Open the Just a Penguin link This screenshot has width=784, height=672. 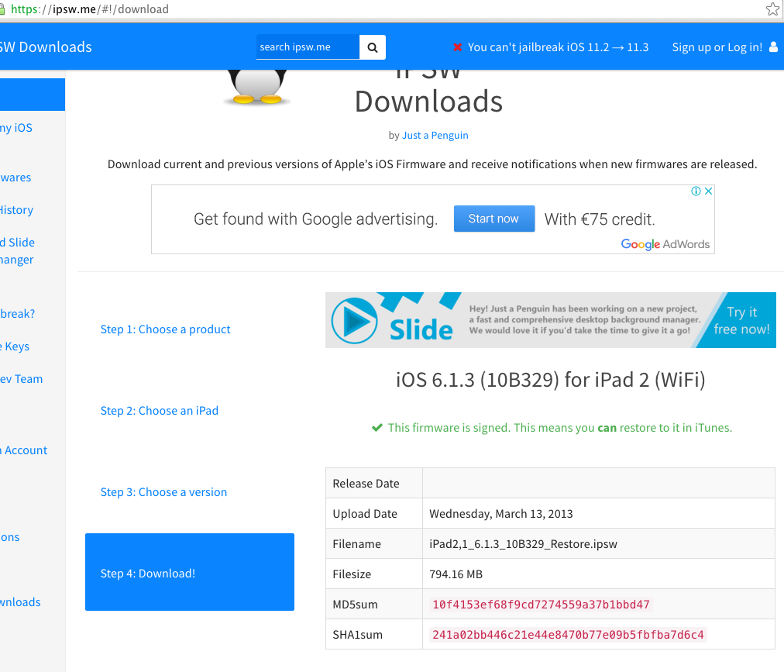pos(435,135)
